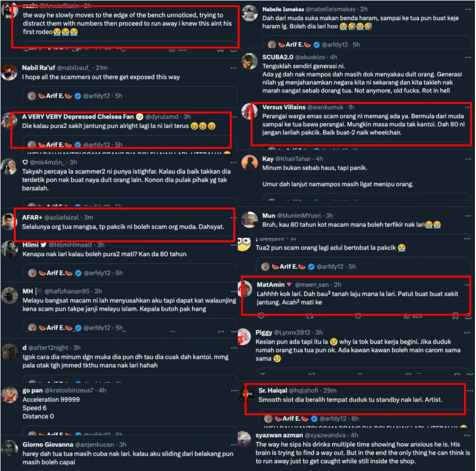Open the go pan profile avatar
Screen dimensions: 476x471
10,395
